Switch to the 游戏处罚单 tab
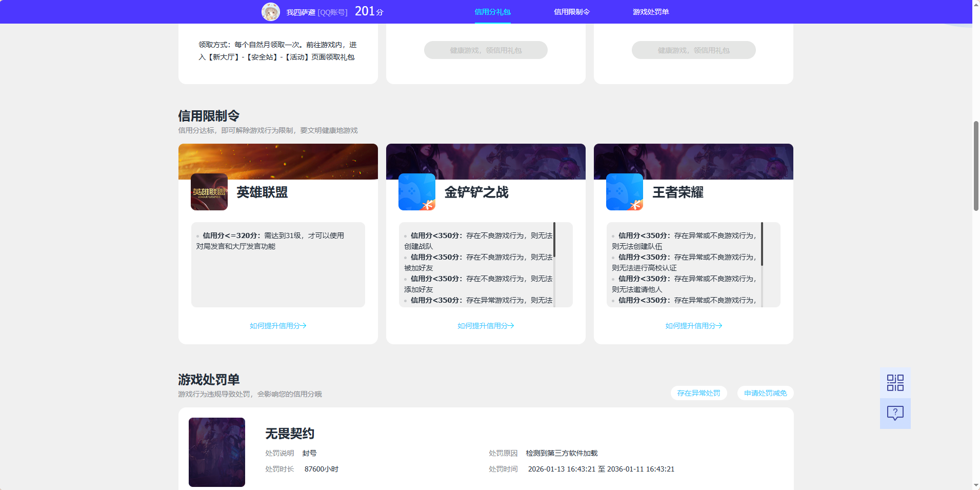Screen dimensions: 980x490 coord(651,12)
